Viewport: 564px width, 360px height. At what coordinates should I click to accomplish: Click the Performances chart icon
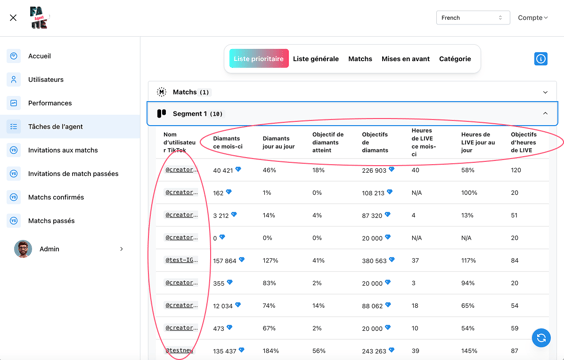pyautogui.click(x=14, y=103)
